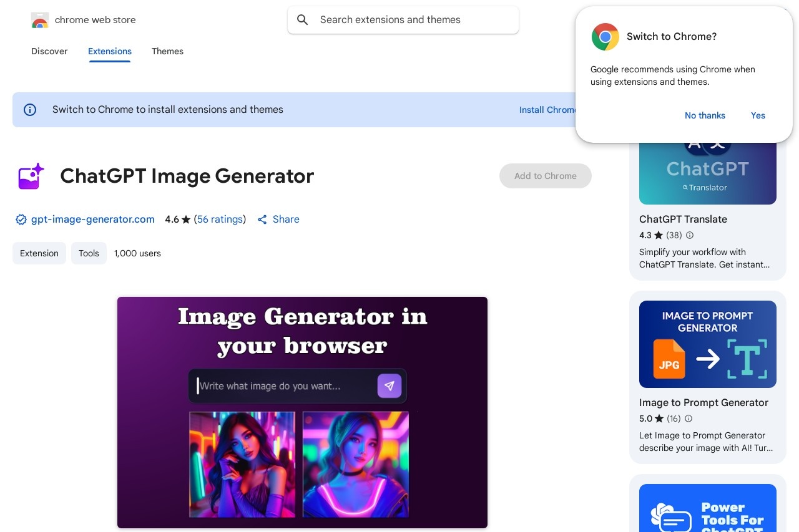Open the Image to Prompt Generator thumbnail
This screenshot has width=799, height=532.
click(708, 344)
